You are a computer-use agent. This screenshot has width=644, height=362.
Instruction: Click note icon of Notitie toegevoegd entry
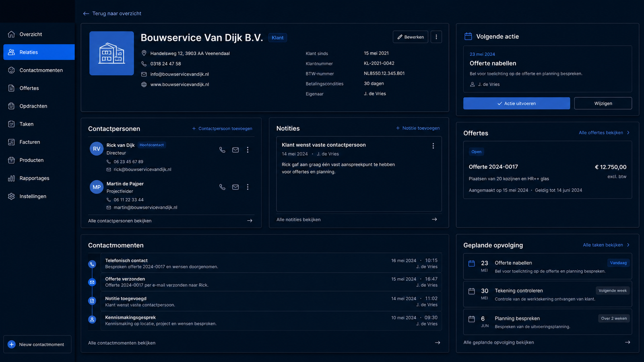tap(92, 301)
